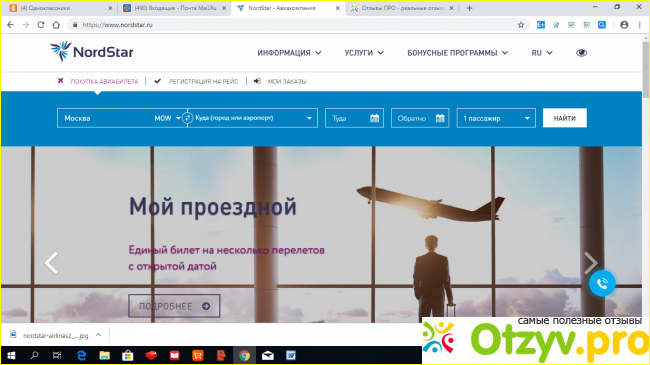
Task: Open the Обратно return date calendar icon
Action: 440,118
